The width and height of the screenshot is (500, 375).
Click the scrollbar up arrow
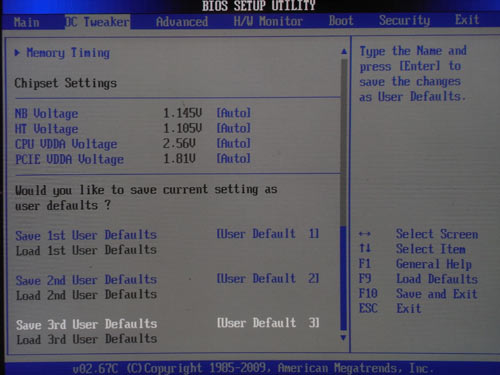click(344, 51)
